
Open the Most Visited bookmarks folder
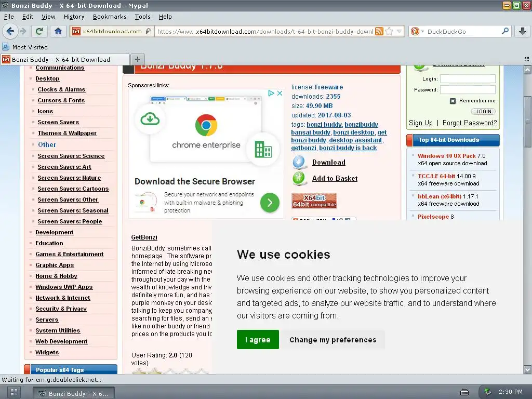pos(25,47)
